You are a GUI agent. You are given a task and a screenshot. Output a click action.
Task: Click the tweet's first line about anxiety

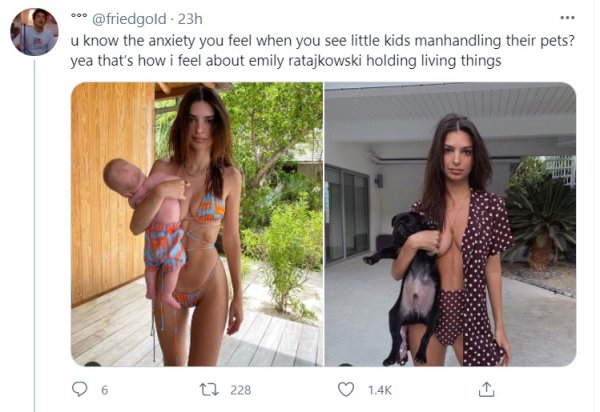[x=317, y=40]
